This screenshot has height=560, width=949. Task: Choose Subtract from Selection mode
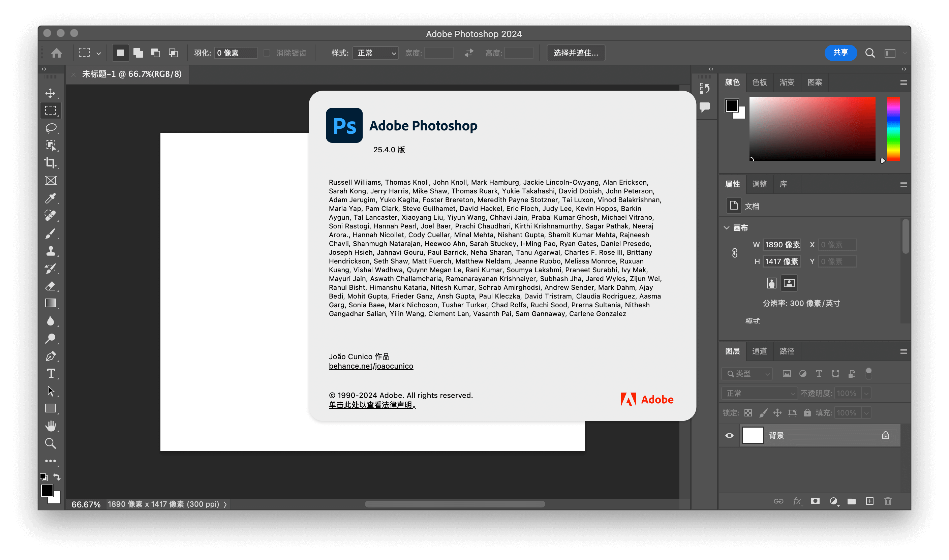point(156,53)
